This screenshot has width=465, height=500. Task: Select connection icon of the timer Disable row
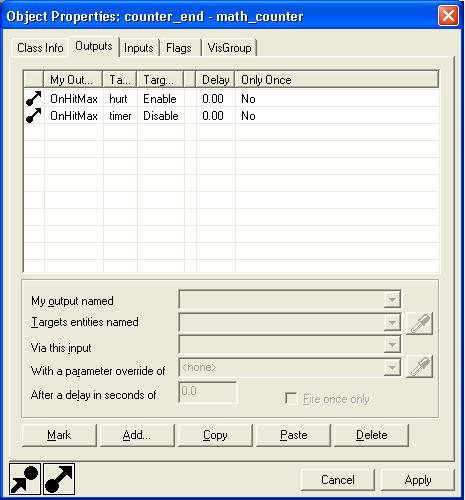[x=34, y=116]
